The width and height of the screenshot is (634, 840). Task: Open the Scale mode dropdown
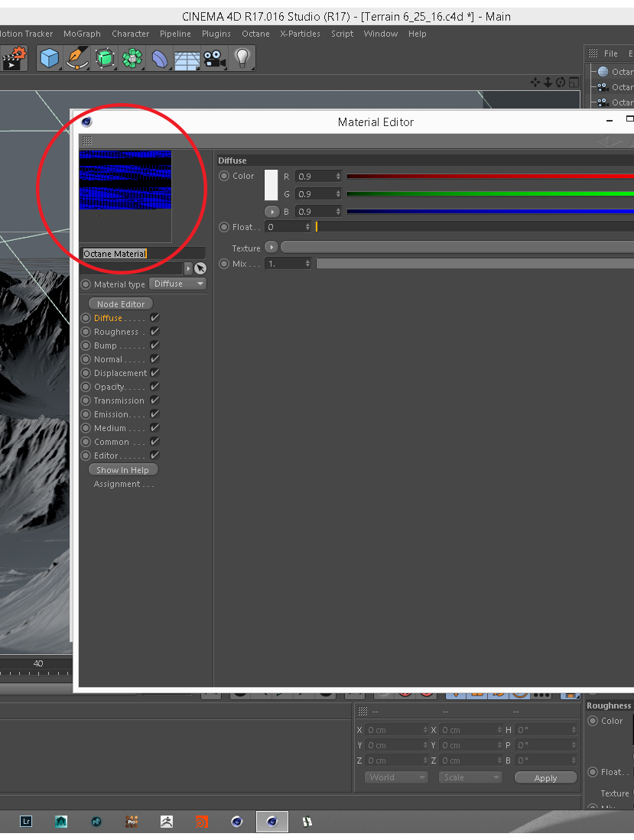tap(470, 777)
